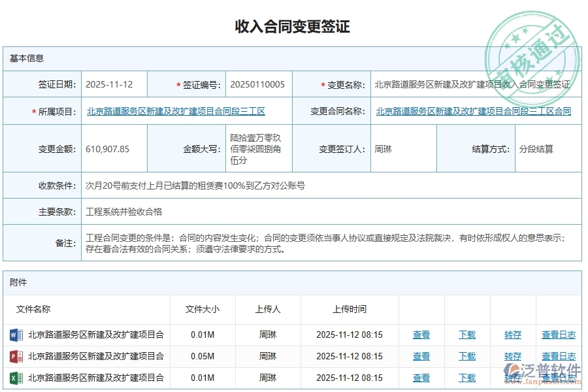
Task: Open the 变更合同名称 contract link
Action: 476,111
